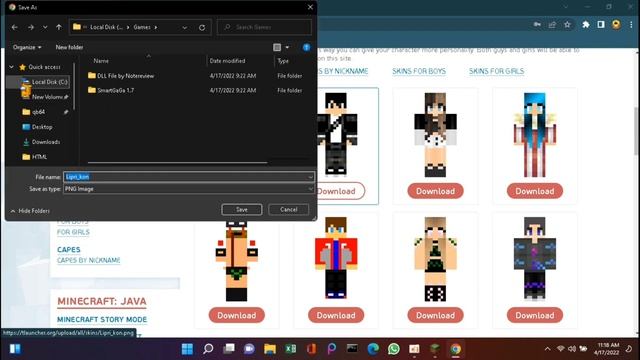Screen dimensions: 640x360
Task: Open WhatsApp from taskbar
Action: tap(394, 349)
